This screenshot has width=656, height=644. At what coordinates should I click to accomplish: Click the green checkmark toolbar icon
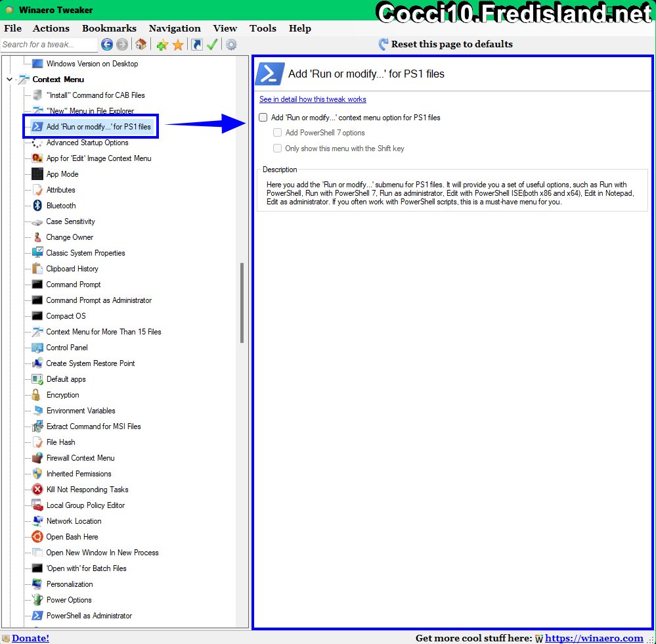[212, 45]
